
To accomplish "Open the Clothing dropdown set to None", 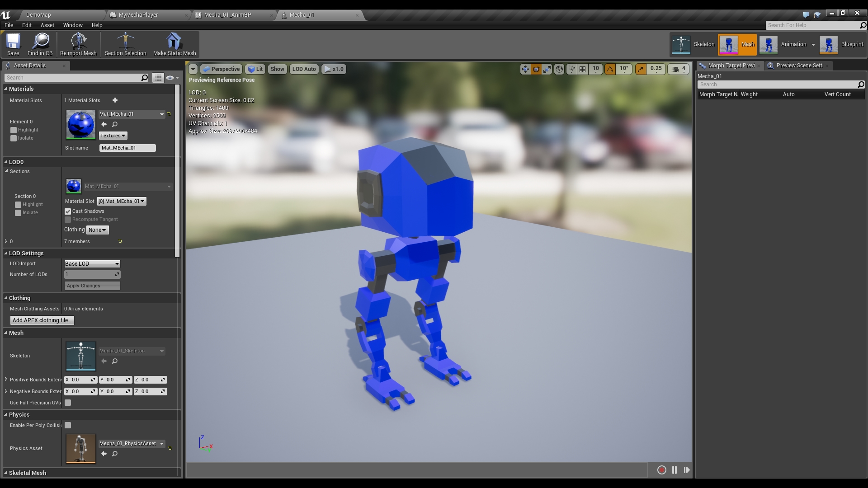I will [97, 230].
